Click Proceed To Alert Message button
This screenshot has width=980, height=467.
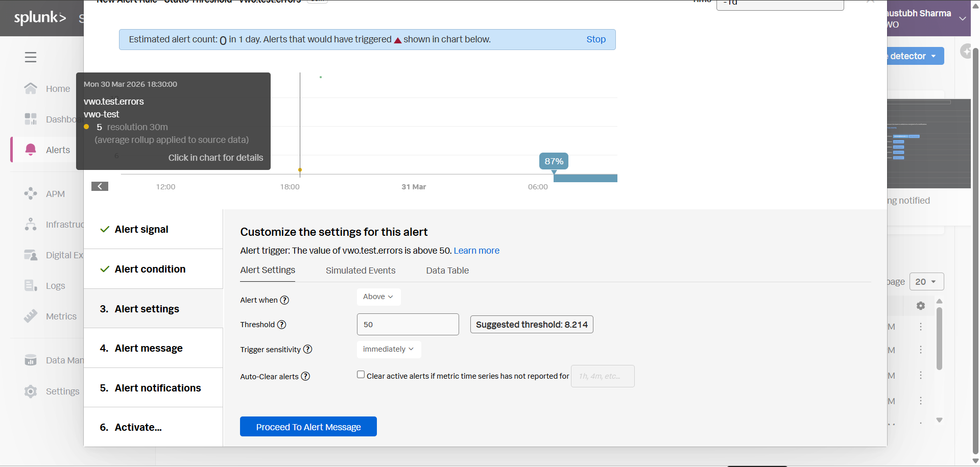click(308, 427)
